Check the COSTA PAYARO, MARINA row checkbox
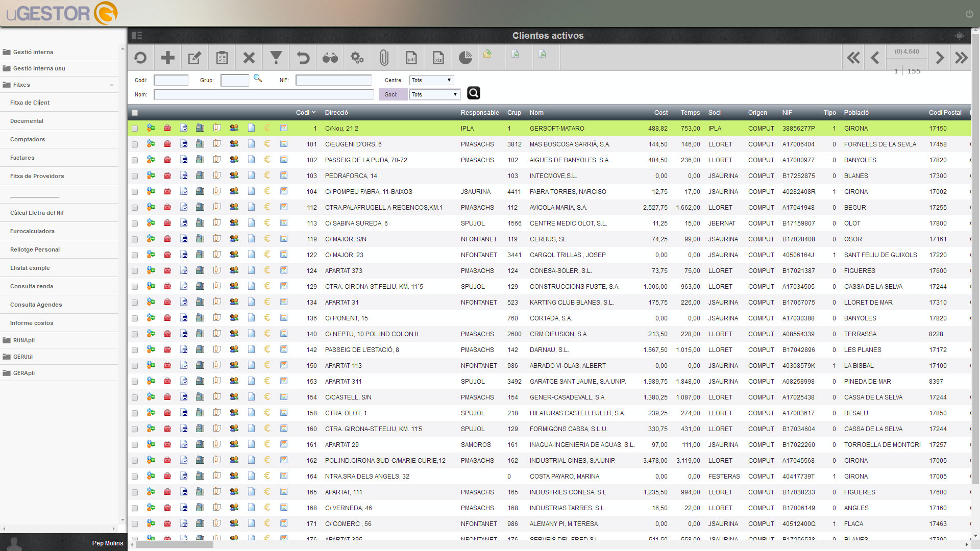This screenshot has height=551, width=980. click(x=135, y=477)
